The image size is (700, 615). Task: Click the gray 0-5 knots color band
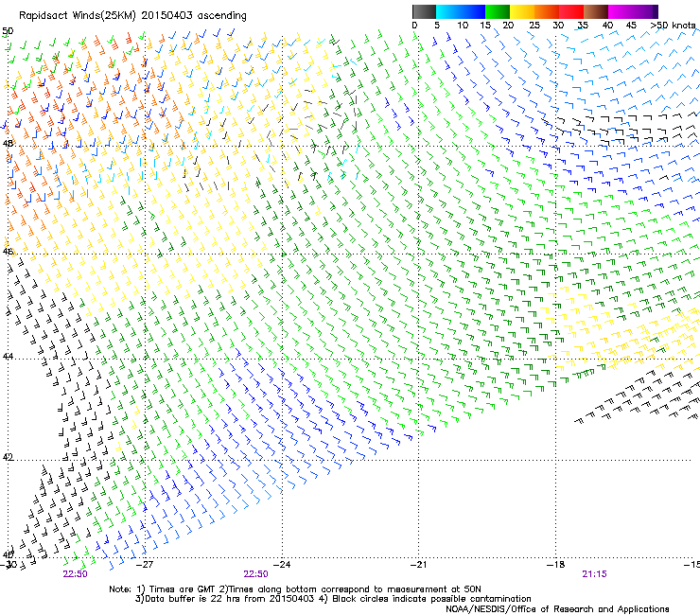coord(424,11)
